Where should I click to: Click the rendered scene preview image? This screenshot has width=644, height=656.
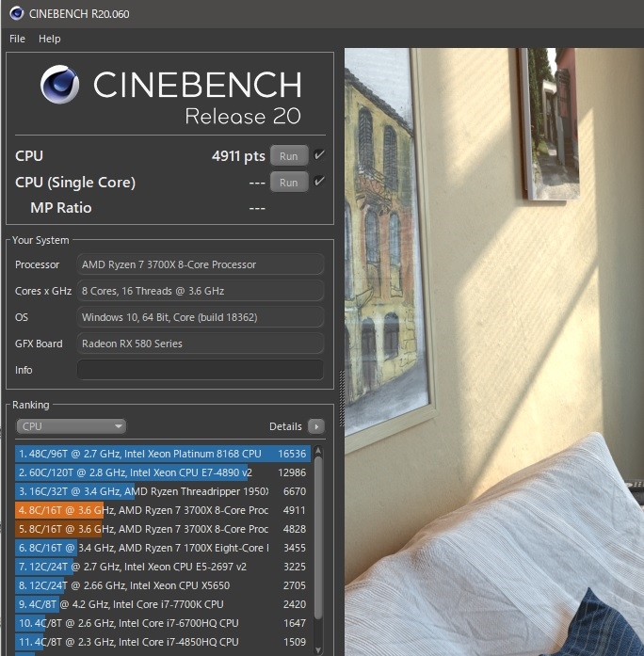(x=494, y=352)
